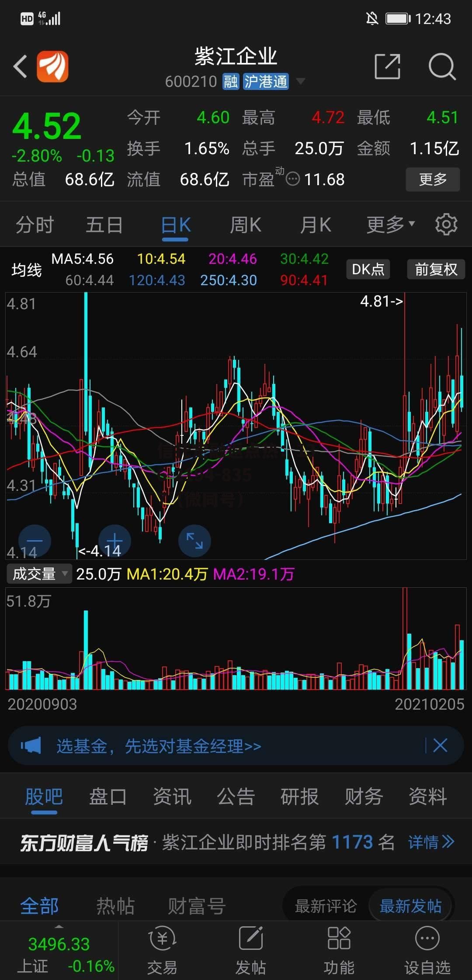Open the 财务 tab
The image size is (472, 980).
coord(364,797)
